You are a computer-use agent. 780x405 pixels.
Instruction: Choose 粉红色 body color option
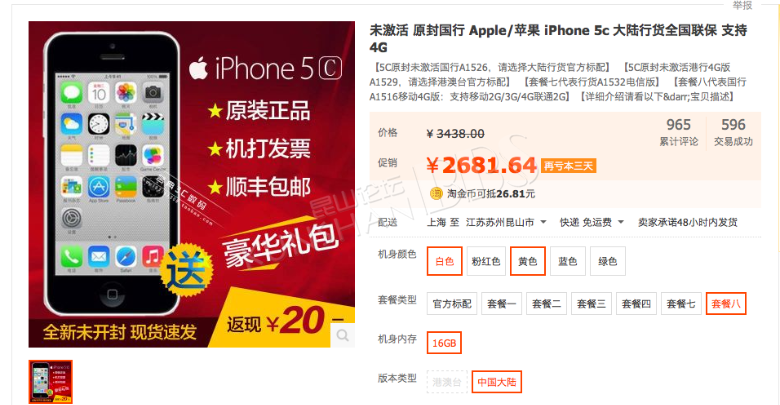coord(486,261)
